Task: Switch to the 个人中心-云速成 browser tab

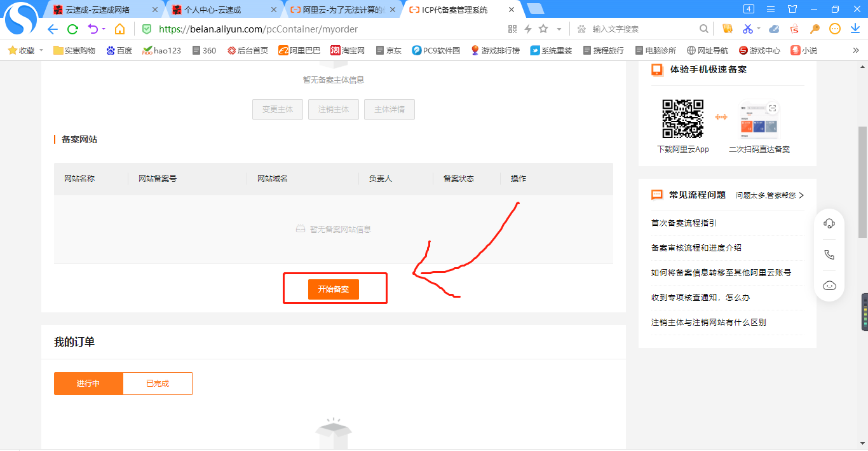Action: pyautogui.click(x=213, y=10)
